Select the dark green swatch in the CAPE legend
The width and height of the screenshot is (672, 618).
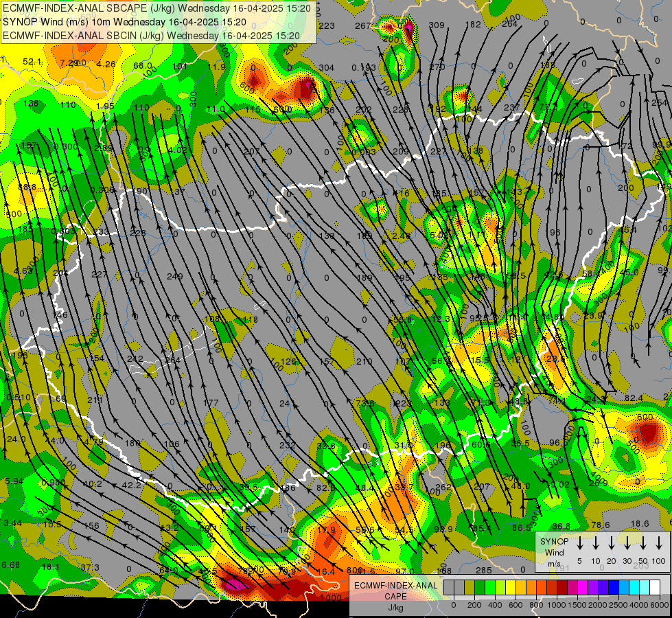(x=480, y=588)
